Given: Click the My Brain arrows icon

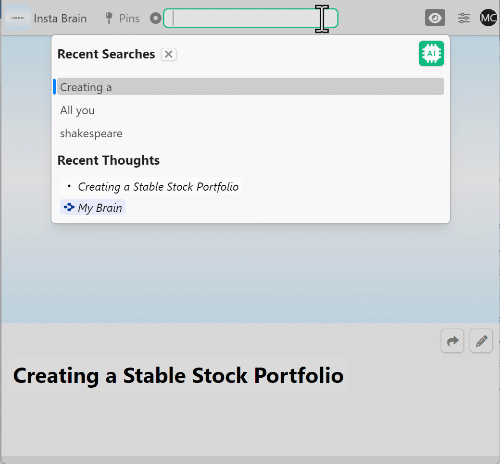Looking at the screenshot, I should click(x=69, y=207).
